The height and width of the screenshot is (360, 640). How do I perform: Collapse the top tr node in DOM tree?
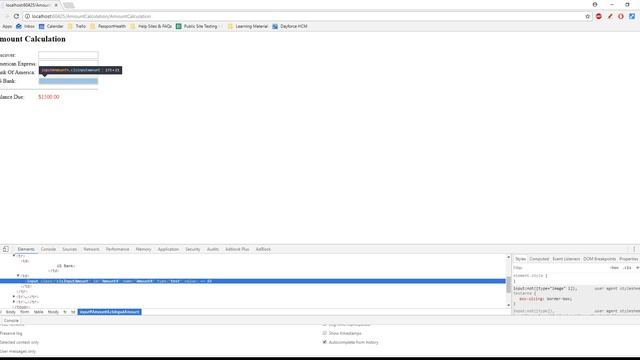point(14,256)
